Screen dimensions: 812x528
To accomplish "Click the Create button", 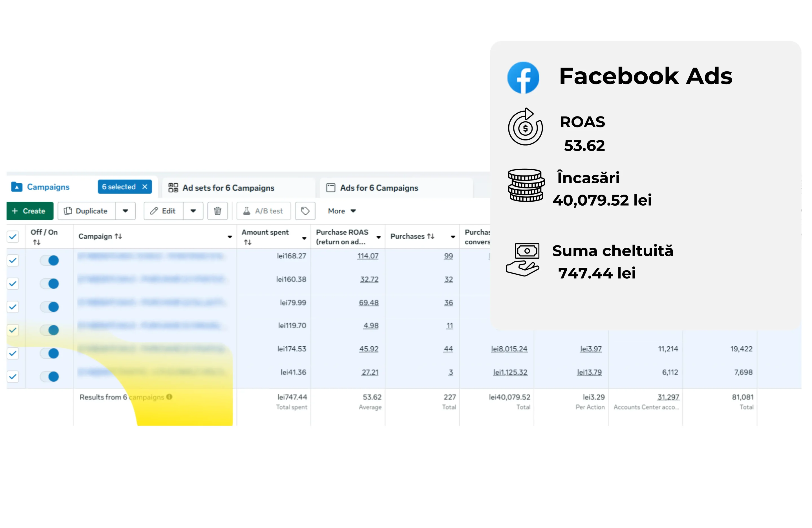I will point(30,211).
